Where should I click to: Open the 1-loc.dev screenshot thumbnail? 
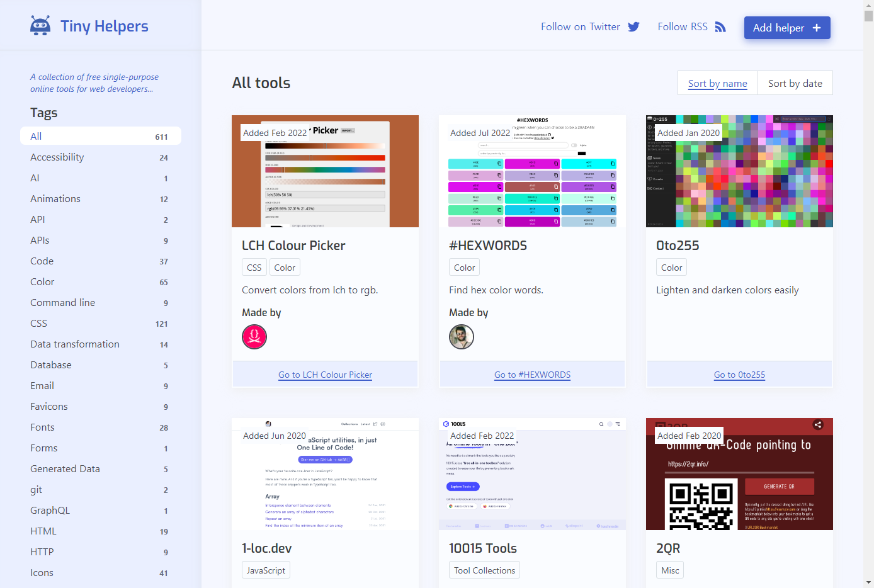pos(325,474)
